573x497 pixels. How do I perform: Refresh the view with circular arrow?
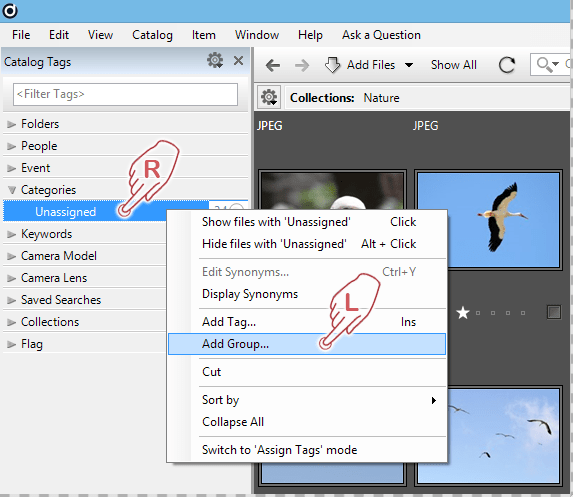click(x=507, y=65)
